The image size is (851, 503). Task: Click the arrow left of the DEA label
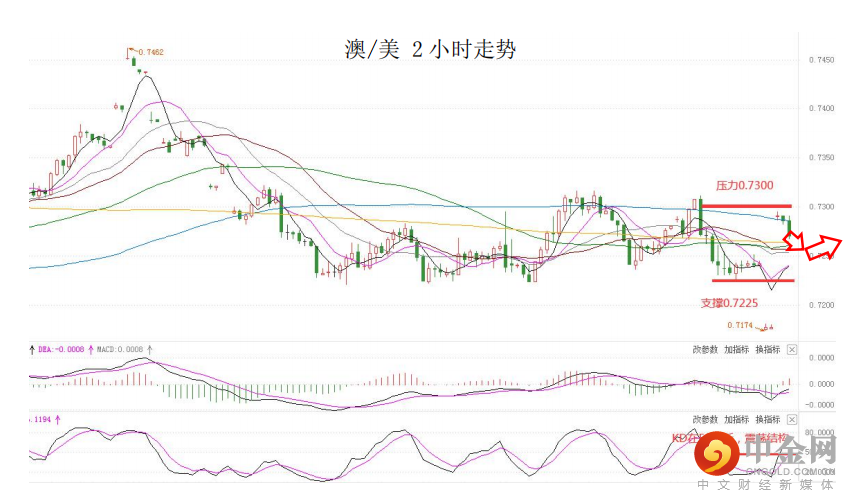click(x=30, y=350)
